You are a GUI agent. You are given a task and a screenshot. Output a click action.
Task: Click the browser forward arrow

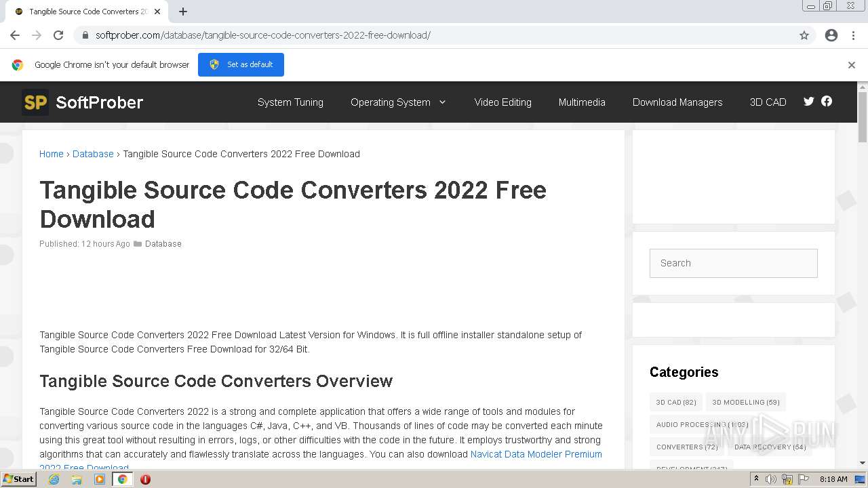point(37,35)
